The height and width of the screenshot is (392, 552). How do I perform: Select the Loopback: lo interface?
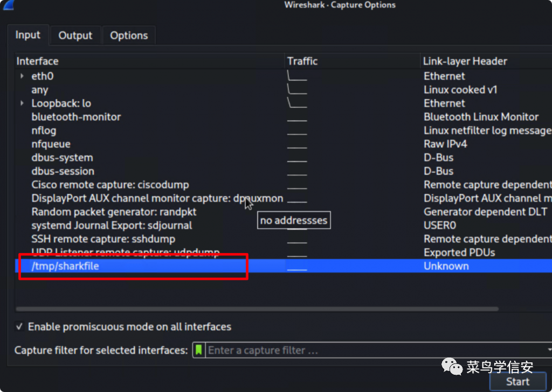coord(61,103)
